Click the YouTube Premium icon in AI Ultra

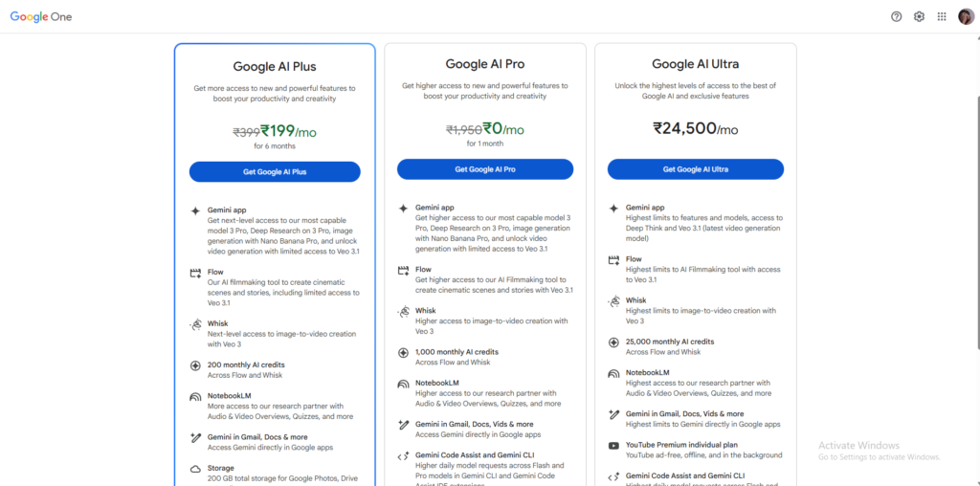point(613,446)
